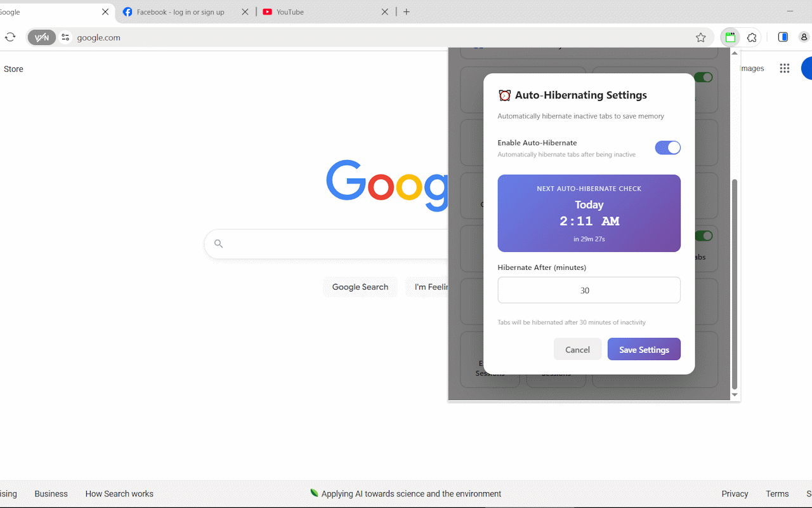Image resolution: width=812 pixels, height=508 pixels.
Task: Click the Hibernate After minutes field
Action: pos(589,290)
